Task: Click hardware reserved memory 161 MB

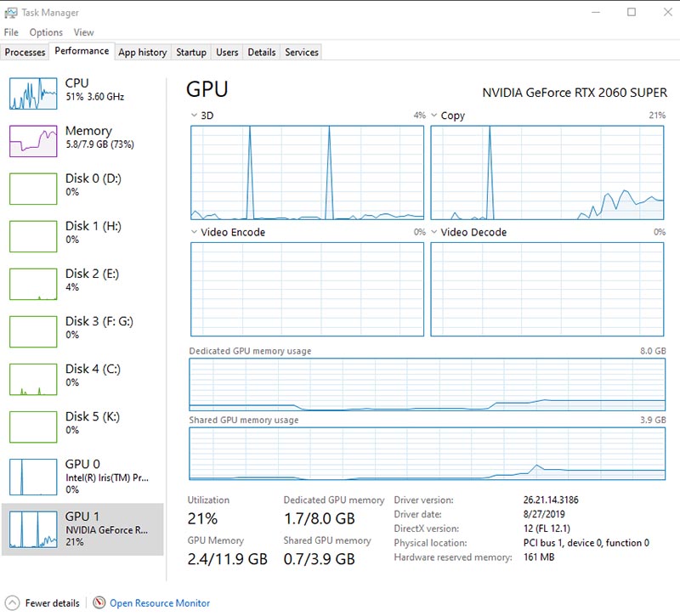Action: click(x=539, y=557)
